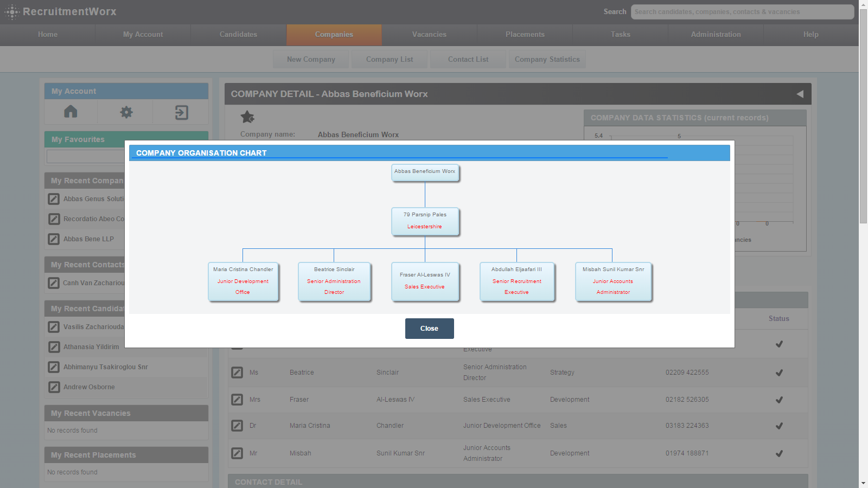The width and height of the screenshot is (868, 488).
Task: Click the My Recent Vacancies header
Action: pyautogui.click(x=126, y=413)
